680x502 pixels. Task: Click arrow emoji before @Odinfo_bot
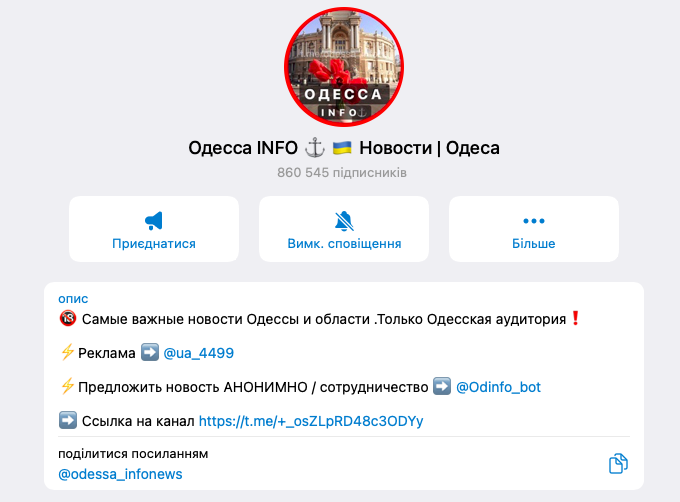point(442,386)
